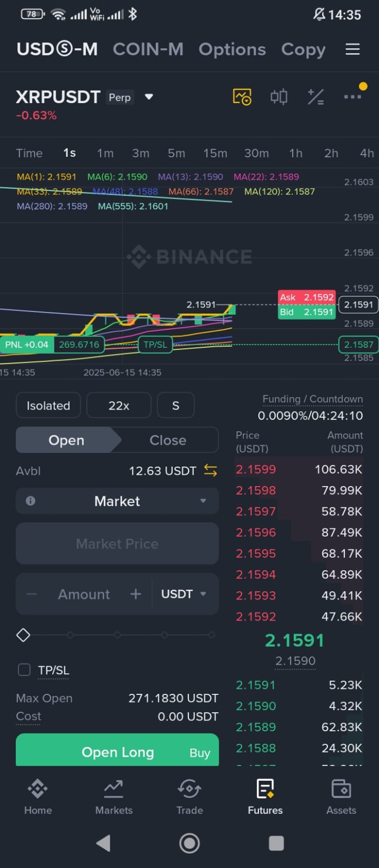Choose the 1s chart interval

coord(70,153)
